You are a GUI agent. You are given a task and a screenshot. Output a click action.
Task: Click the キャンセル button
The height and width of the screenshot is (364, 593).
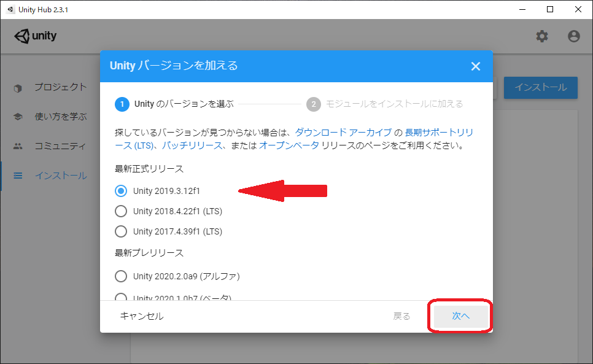tap(142, 316)
